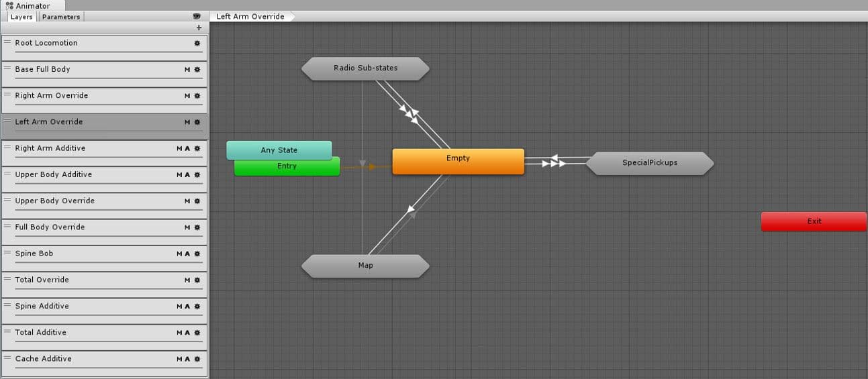
Task: Click the drag handle of Full Body Override
Action: coord(7,227)
